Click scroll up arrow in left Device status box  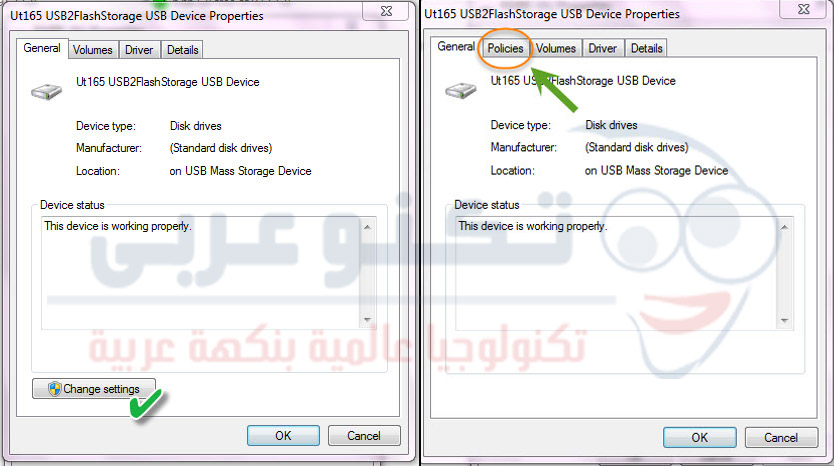(367, 227)
